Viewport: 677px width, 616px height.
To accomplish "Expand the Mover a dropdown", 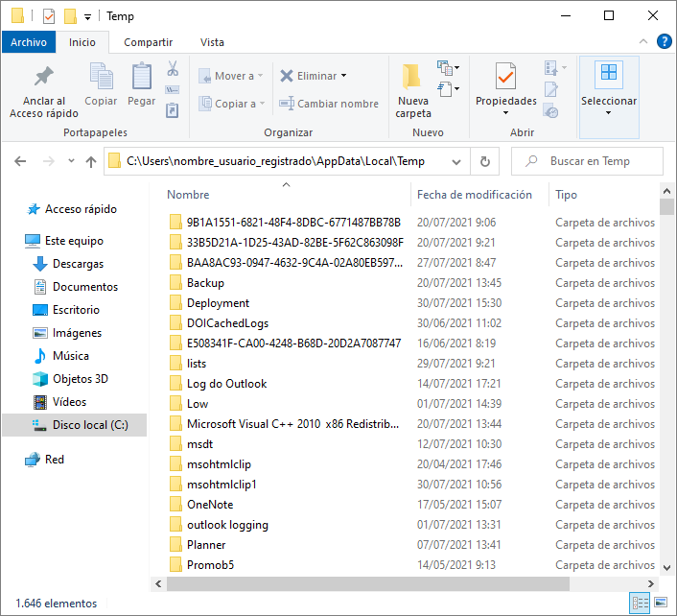I will click(261, 76).
